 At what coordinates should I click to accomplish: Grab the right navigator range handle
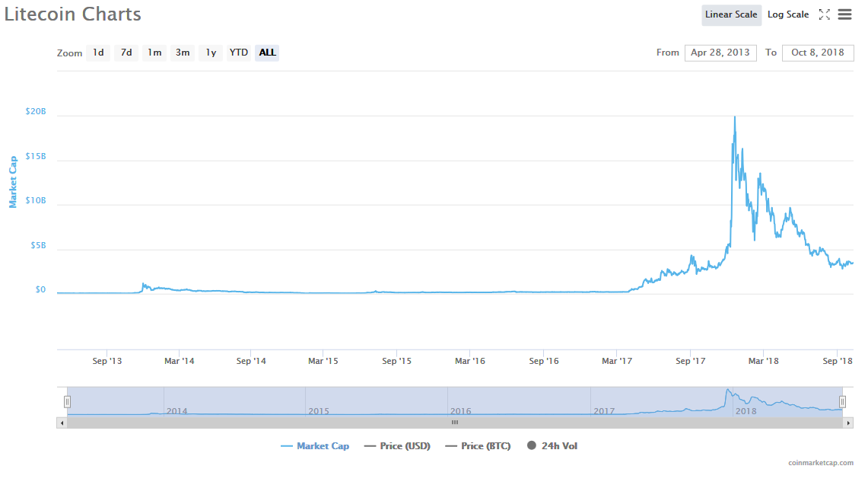(843, 402)
